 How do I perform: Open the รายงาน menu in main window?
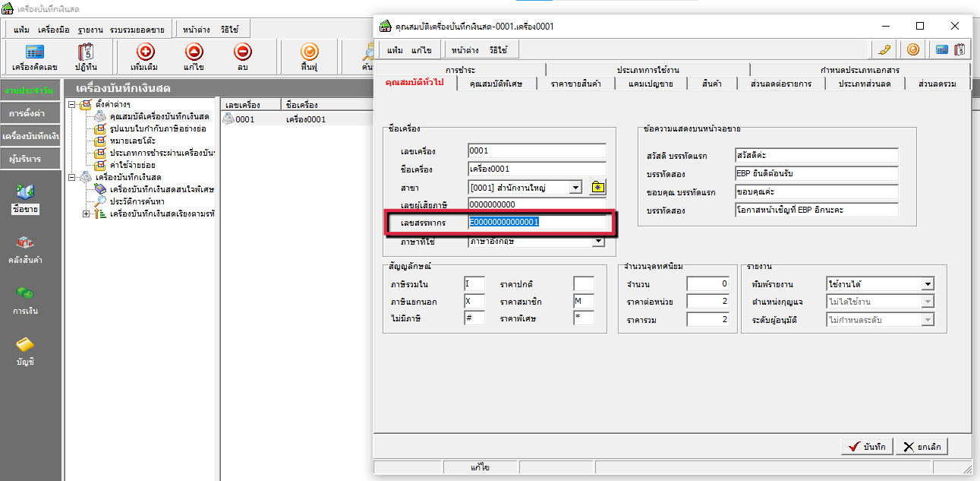click(x=90, y=30)
